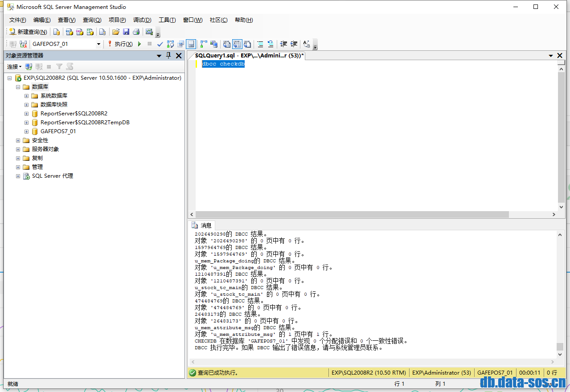Click the Increase Indent icon
Viewport: 570px width, 392px height.
294,44
